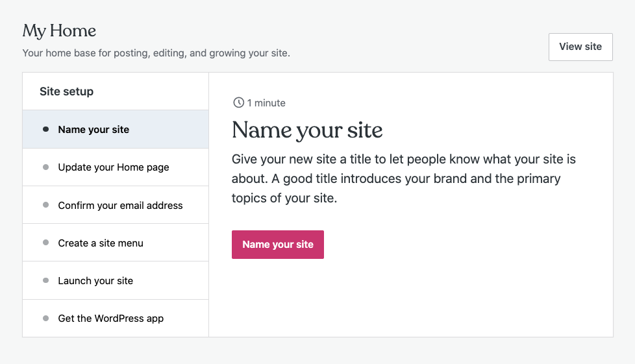Image resolution: width=635 pixels, height=364 pixels.
Task: Show the "Get the WordPress app" step
Action: [110, 319]
